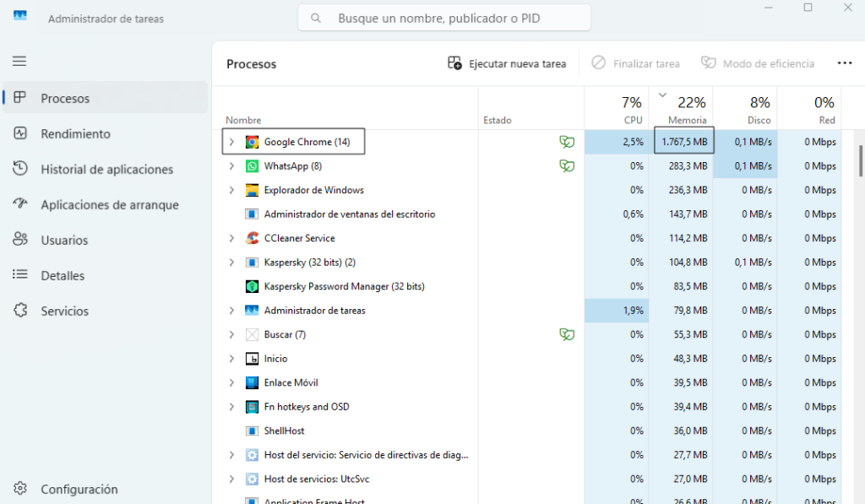The height and width of the screenshot is (504, 865).
Task: Click the Enlace Móvil process icon
Action: click(252, 382)
